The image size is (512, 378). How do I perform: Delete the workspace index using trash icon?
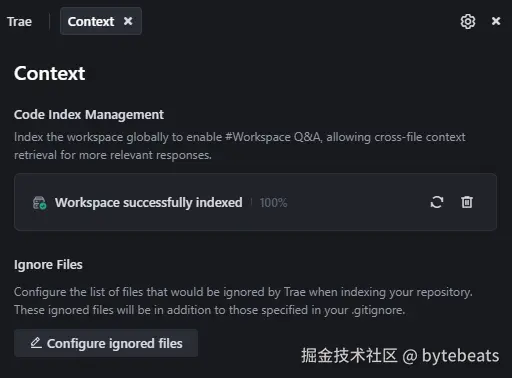467,202
